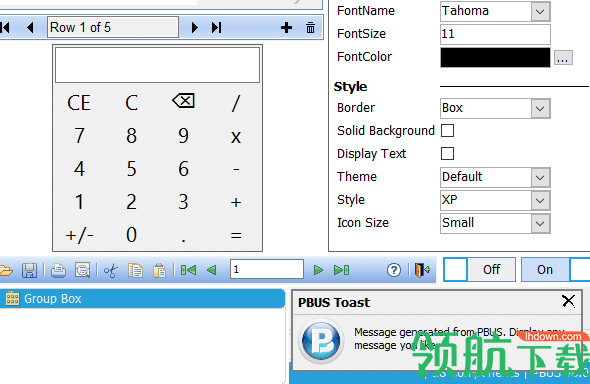
Task: Click the 3 key on calculator
Action: (x=183, y=202)
